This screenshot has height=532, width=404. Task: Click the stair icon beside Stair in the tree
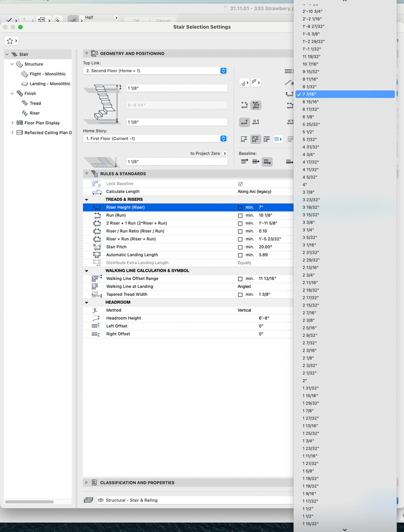pyautogui.click(x=14, y=54)
